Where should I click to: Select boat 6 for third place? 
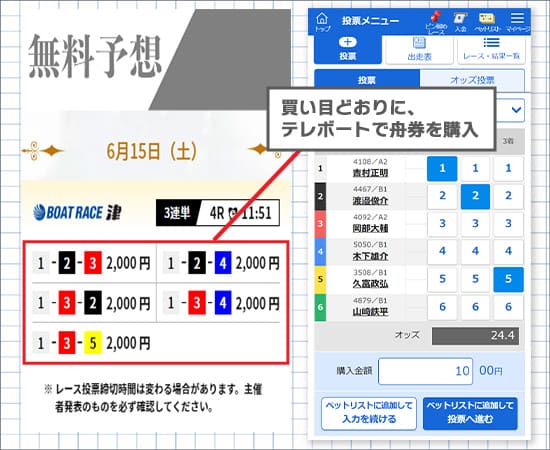pyautogui.click(x=508, y=307)
